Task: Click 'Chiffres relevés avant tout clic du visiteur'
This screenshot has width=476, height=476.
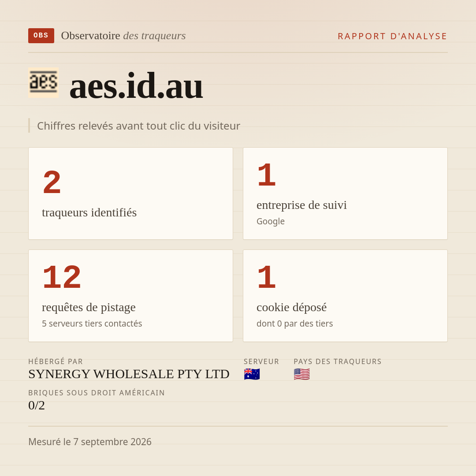Action: [x=138, y=126]
